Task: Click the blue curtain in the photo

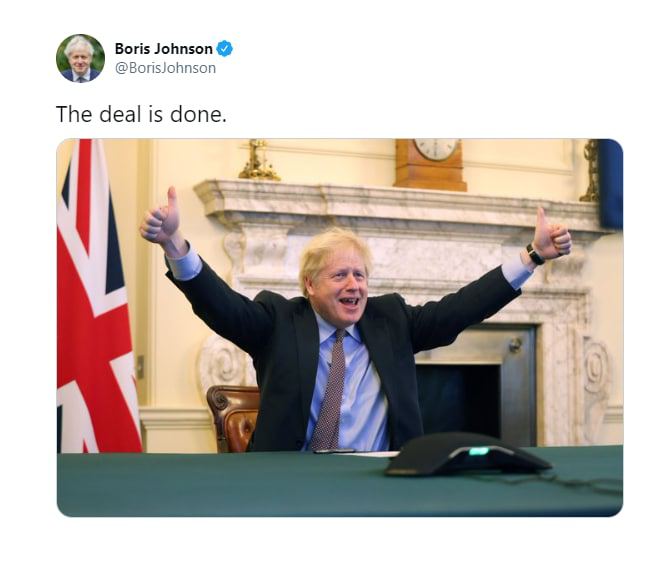Action: pyautogui.click(x=610, y=183)
